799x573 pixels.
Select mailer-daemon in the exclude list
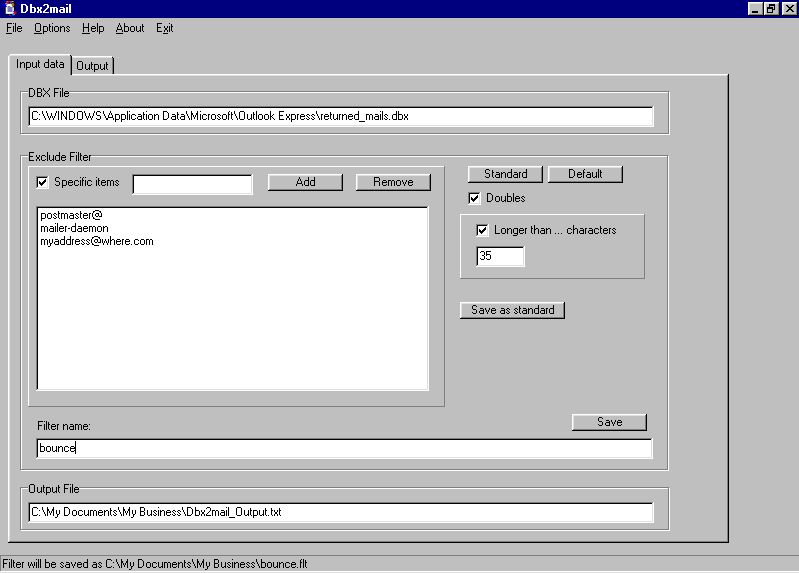click(74, 228)
